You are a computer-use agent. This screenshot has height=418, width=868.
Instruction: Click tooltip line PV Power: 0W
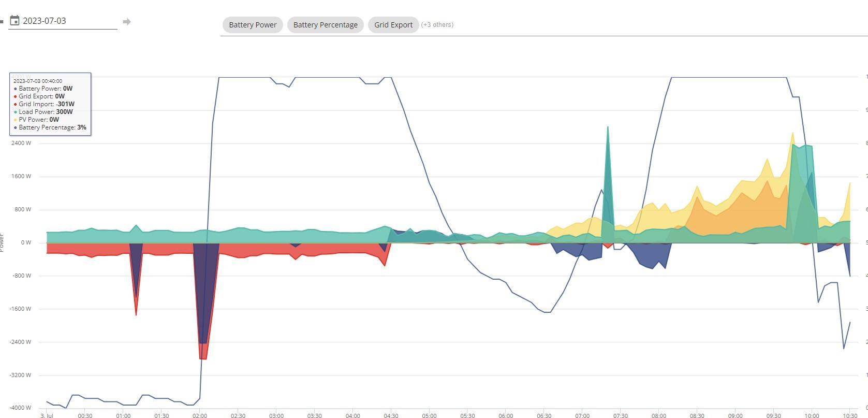point(37,120)
